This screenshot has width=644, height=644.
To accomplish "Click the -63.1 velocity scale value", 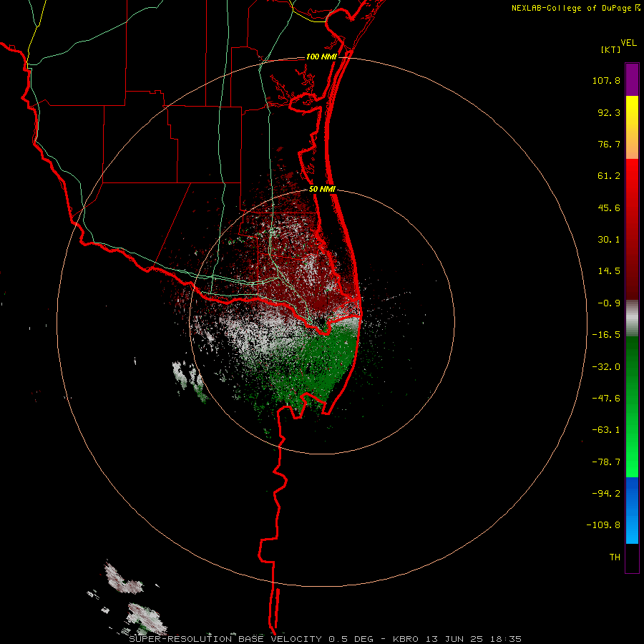I will click(606, 430).
